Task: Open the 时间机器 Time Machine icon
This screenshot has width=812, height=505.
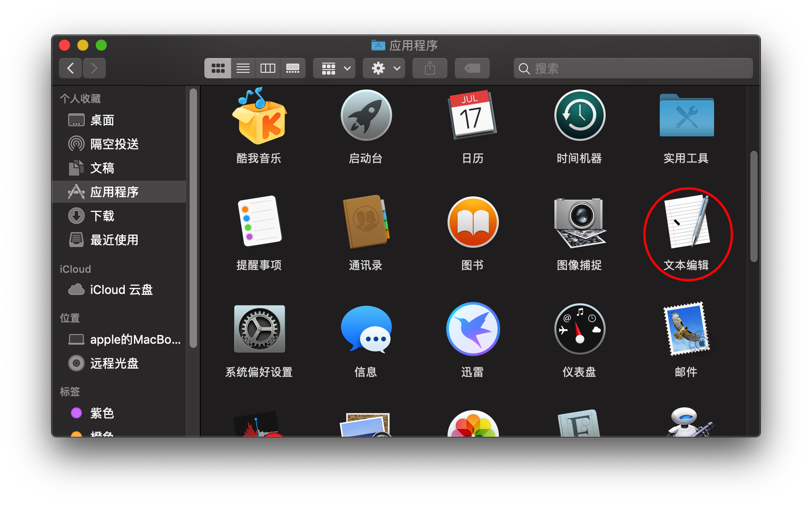Action: 580,115
